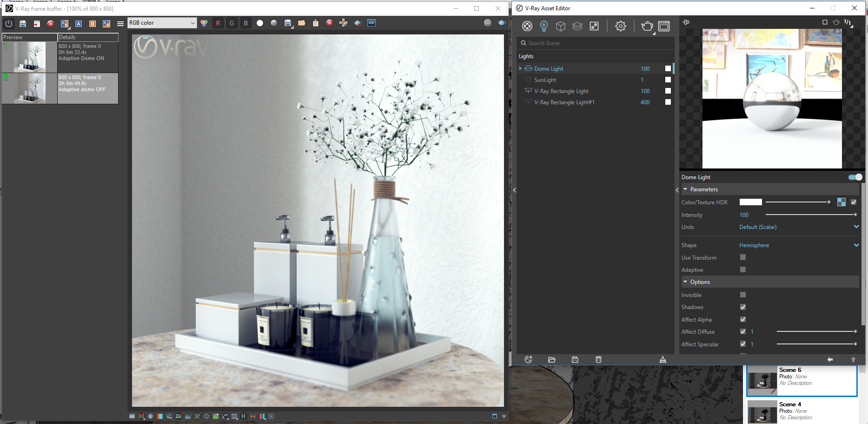Toggle green channel G button
The width and height of the screenshot is (868, 424).
[232, 23]
